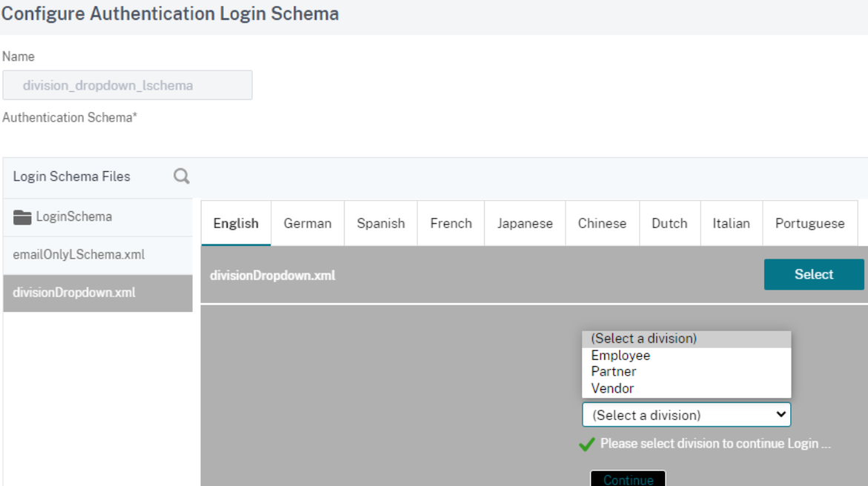
Task: Switch to the Dutch tab
Action: pos(670,223)
